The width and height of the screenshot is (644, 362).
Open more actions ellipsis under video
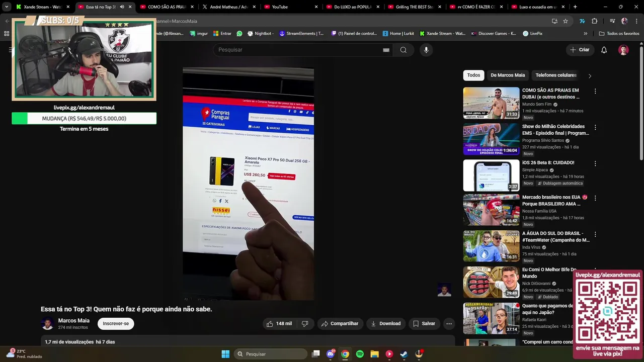coord(449,324)
